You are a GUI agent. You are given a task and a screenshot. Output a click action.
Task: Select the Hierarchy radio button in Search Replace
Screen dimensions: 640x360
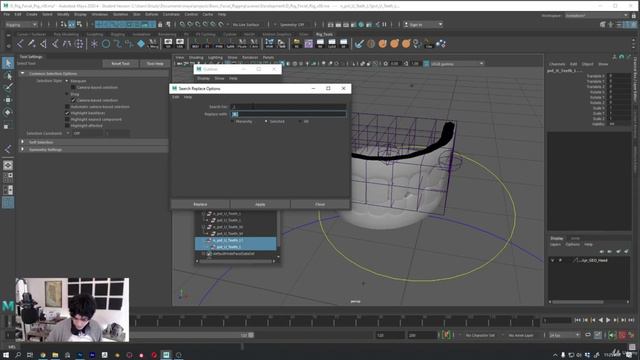click(233, 121)
